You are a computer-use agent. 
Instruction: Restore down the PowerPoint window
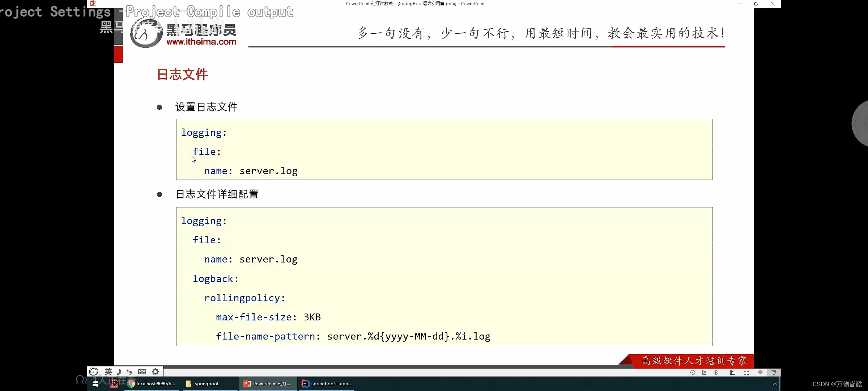pyautogui.click(x=756, y=4)
